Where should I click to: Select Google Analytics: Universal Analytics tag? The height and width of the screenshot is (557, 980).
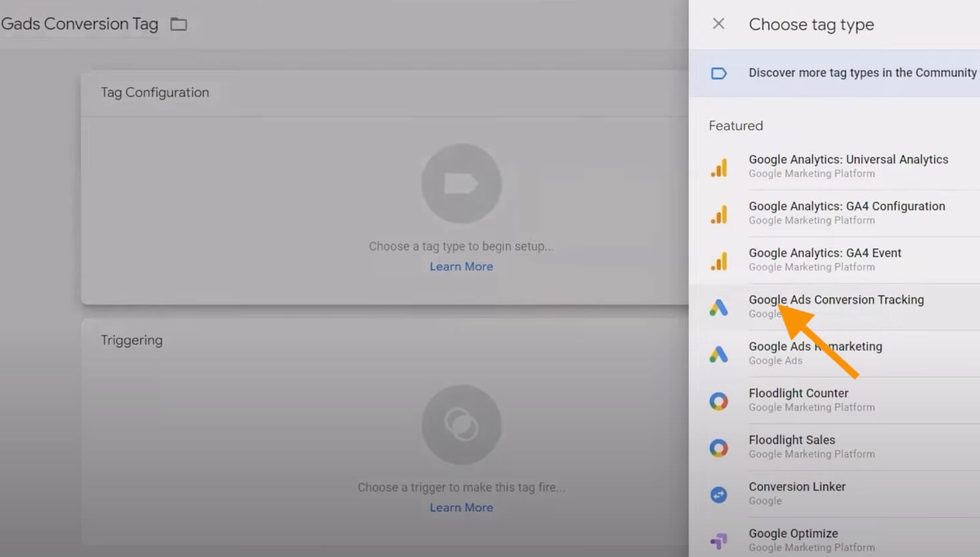click(x=834, y=166)
